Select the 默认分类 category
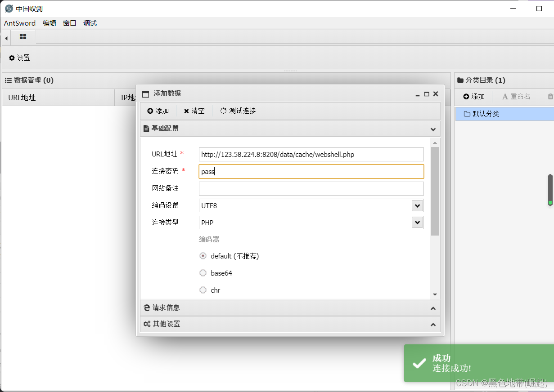Viewport: 554px width, 392px height. point(504,114)
